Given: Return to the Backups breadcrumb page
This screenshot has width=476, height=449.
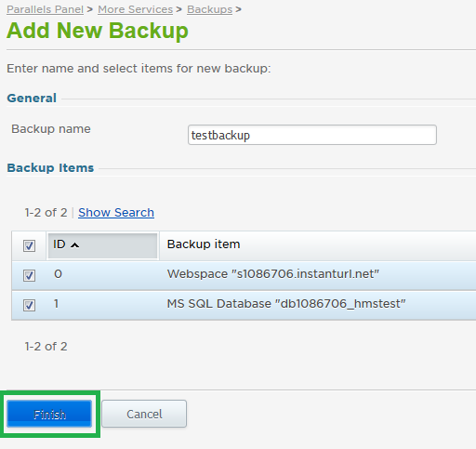Looking at the screenshot, I should click(x=209, y=9).
